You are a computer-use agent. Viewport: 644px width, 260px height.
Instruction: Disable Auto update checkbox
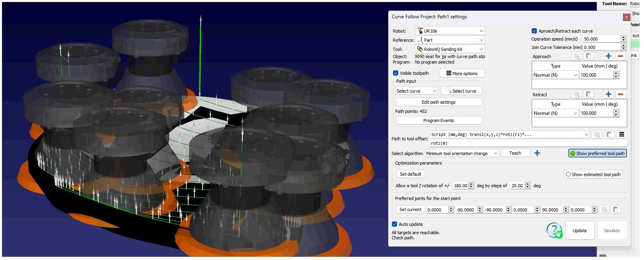[x=394, y=224]
